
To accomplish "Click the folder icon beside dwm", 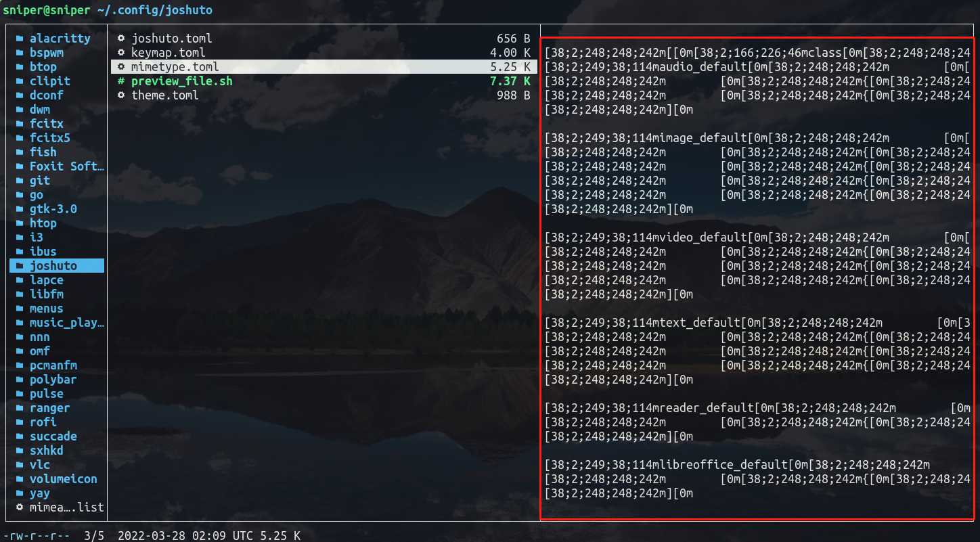I will coord(20,110).
